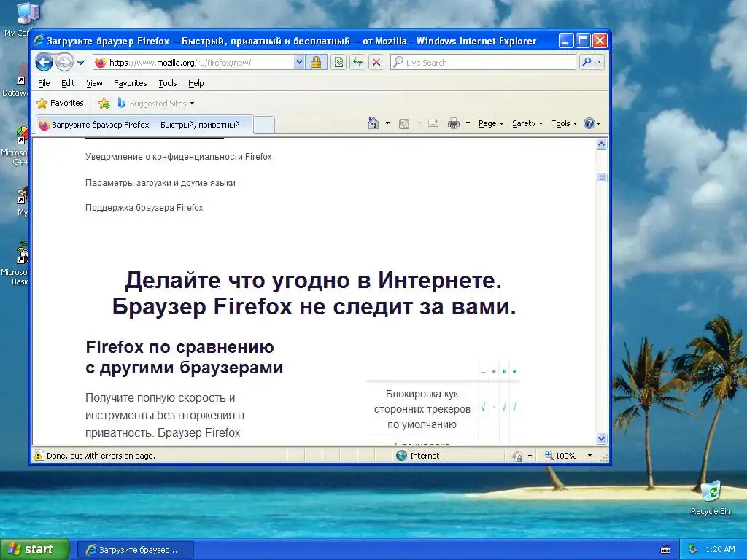Open the View menu
This screenshot has height=560, width=747.
tap(94, 83)
